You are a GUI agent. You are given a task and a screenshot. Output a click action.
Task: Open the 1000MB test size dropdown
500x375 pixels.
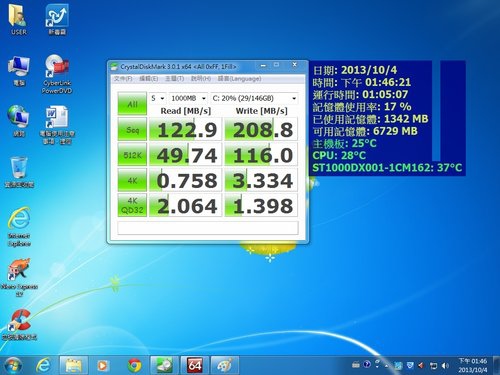click(188, 98)
